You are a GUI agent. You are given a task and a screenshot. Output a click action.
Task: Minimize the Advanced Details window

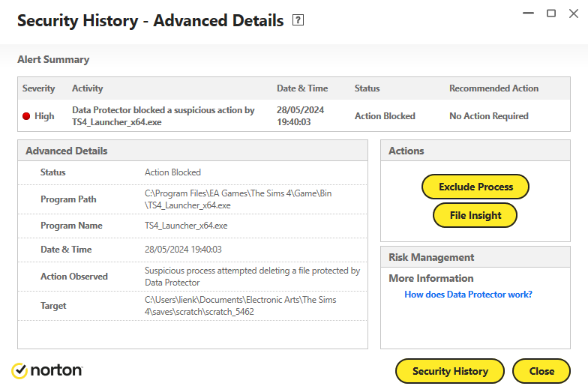tap(528, 13)
